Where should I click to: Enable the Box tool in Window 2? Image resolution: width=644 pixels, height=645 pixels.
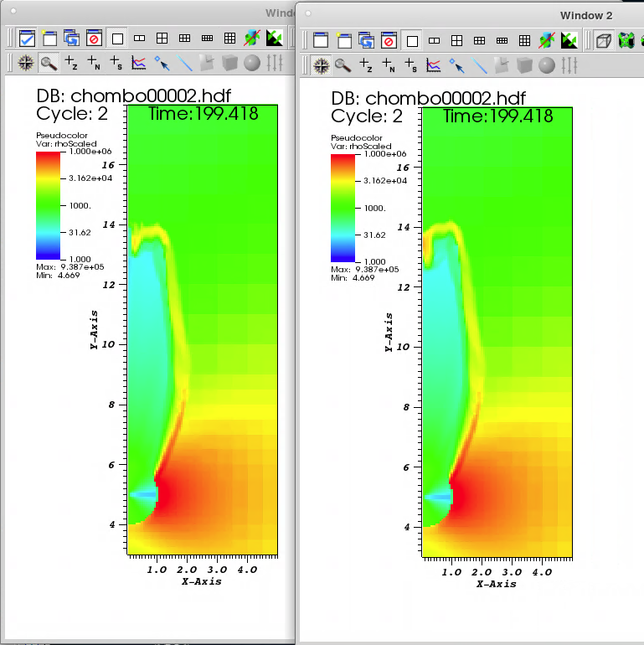tap(524, 65)
